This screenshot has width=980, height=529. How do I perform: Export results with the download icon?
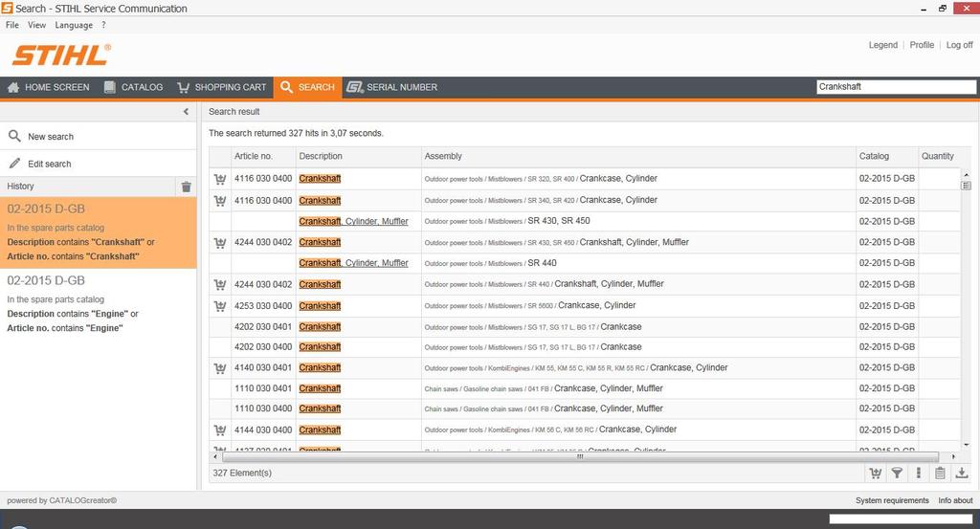point(962,474)
